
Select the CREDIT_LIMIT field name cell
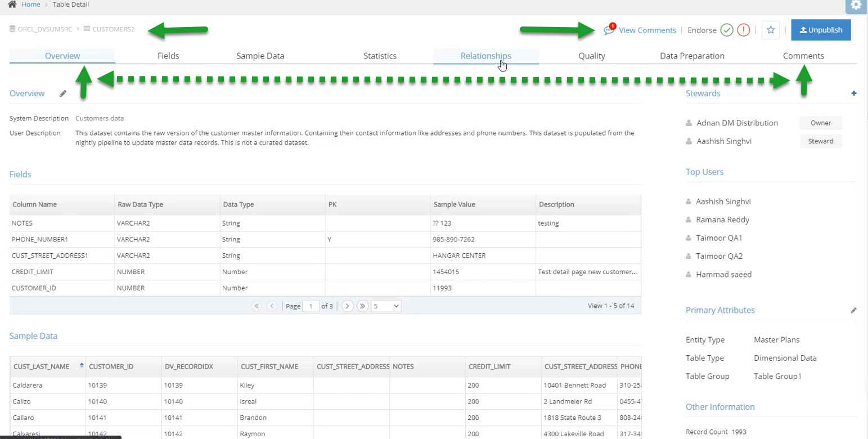[x=62, y=272]
